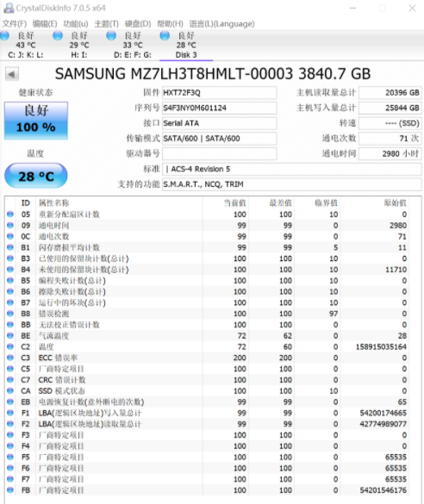Image resolution: width=424 pixels, height=504 pixels.
Task: Click the firmware field HXT72F3Q
Action: tap(220, 92)
